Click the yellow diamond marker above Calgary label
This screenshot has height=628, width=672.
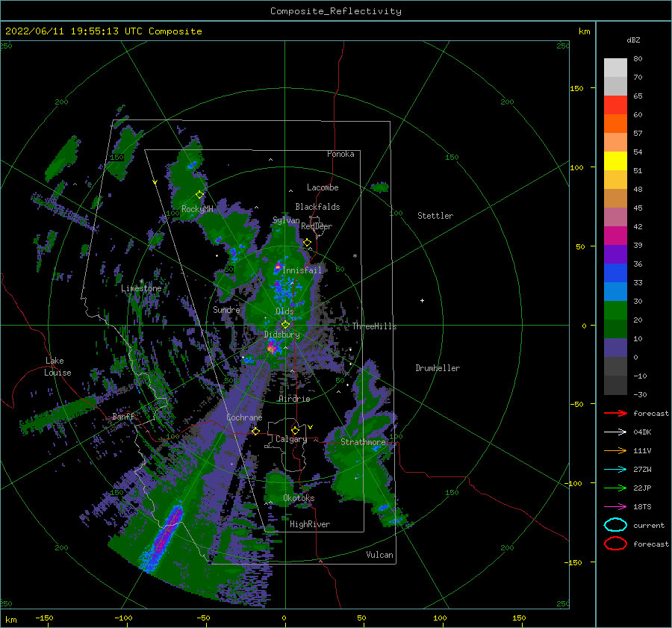(x=295, y=430)
